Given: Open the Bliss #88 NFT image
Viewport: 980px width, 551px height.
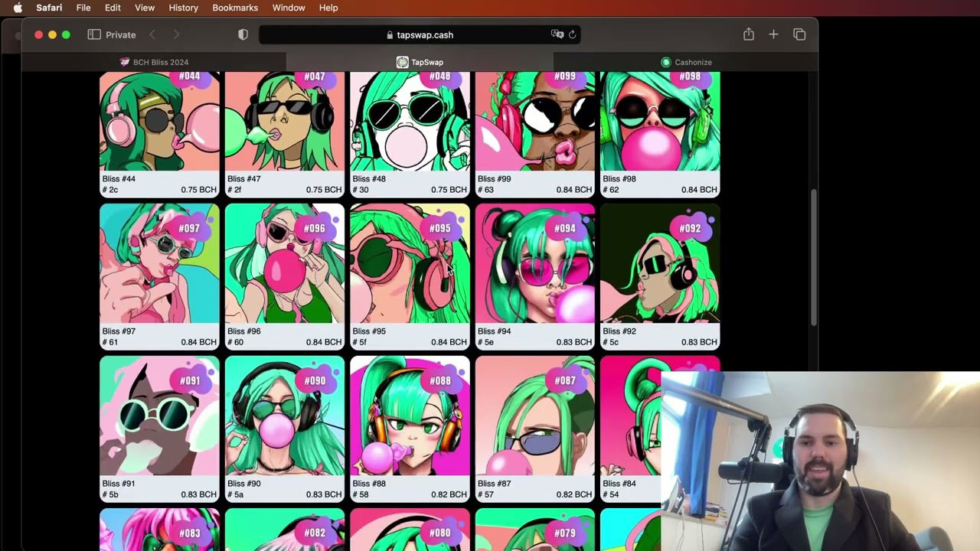Looking at the screenshot, I should (410, 416).
